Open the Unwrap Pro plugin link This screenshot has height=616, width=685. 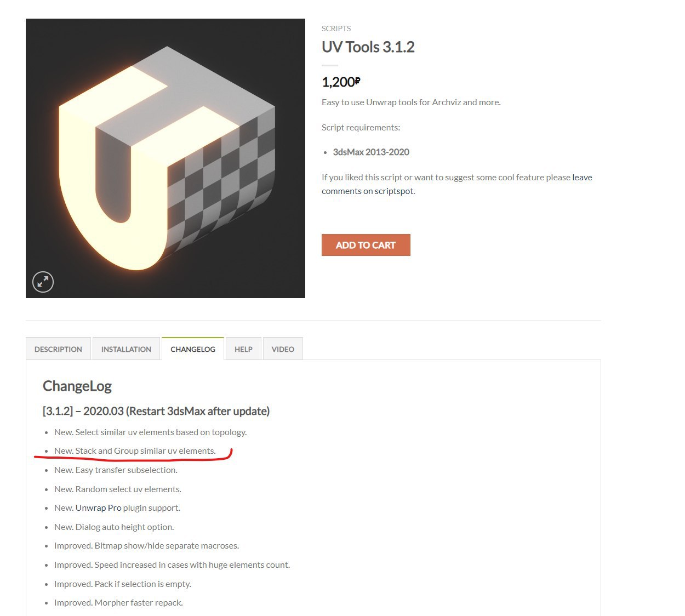[x=99, y=508]
